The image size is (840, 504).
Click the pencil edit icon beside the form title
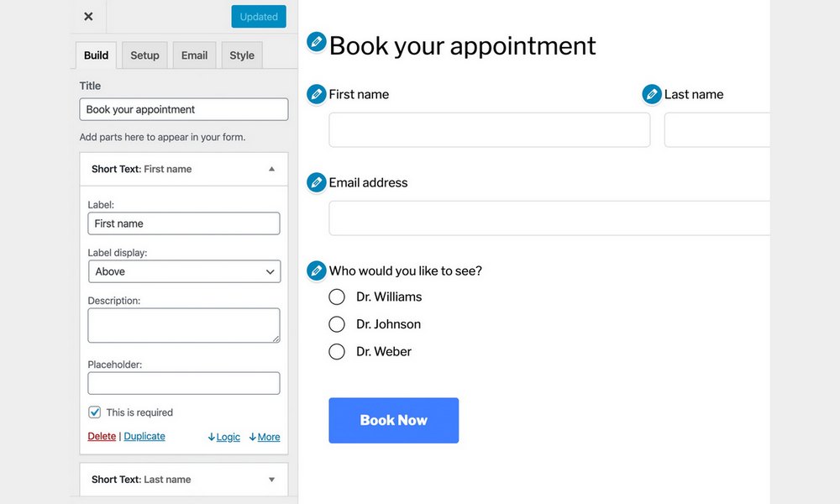316,42
